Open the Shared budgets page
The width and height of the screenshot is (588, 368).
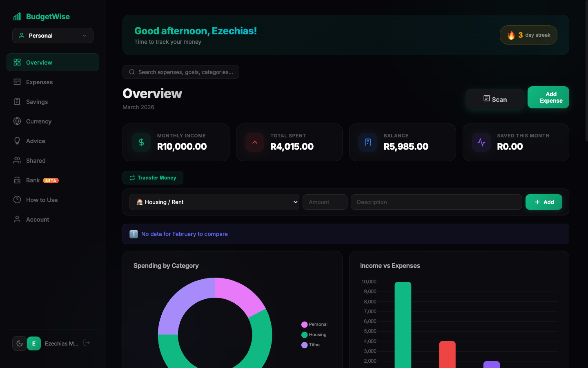pyautogui.click(x=53, y=160)
